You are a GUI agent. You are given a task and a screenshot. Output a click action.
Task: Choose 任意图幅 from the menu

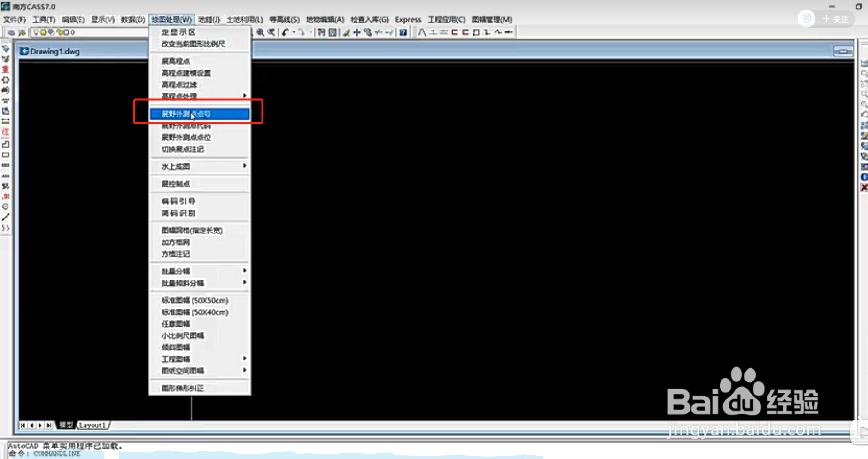(200, 324)
